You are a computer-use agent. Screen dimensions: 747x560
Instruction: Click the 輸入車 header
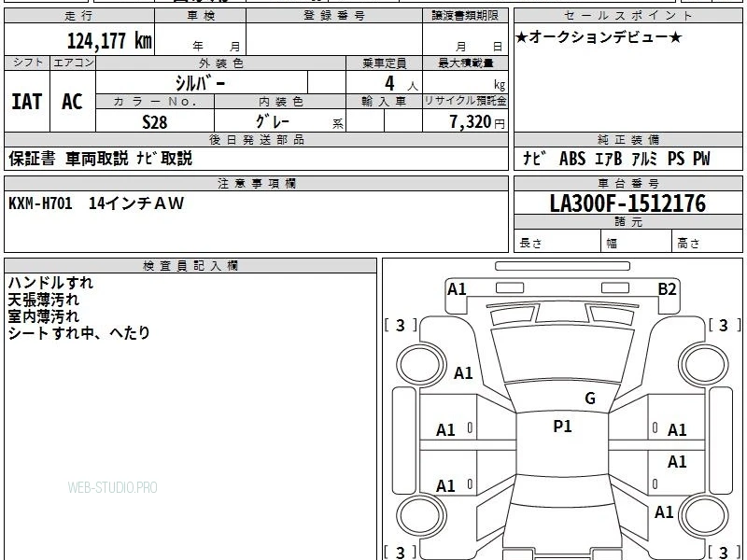click(x=384, y=102)
